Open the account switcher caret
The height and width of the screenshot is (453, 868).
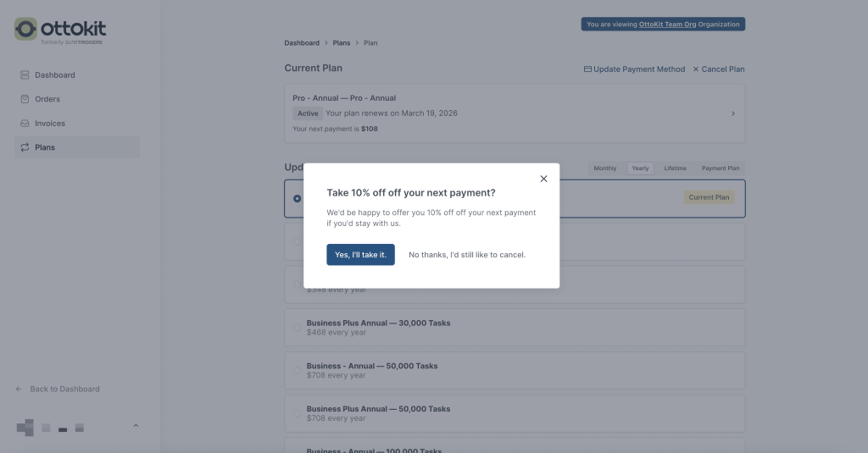(136, 426)
